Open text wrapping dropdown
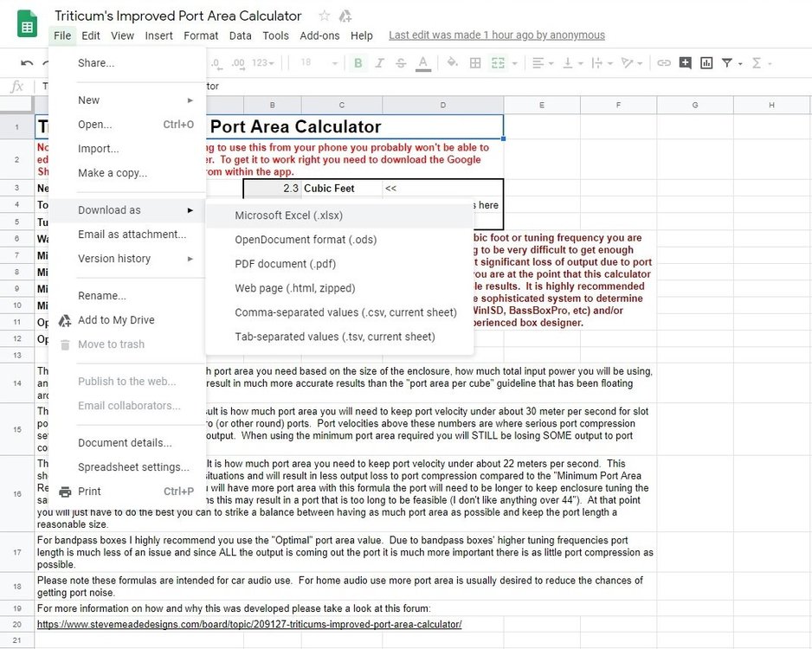This screenshot has width=812, height=649. [603, 63]
